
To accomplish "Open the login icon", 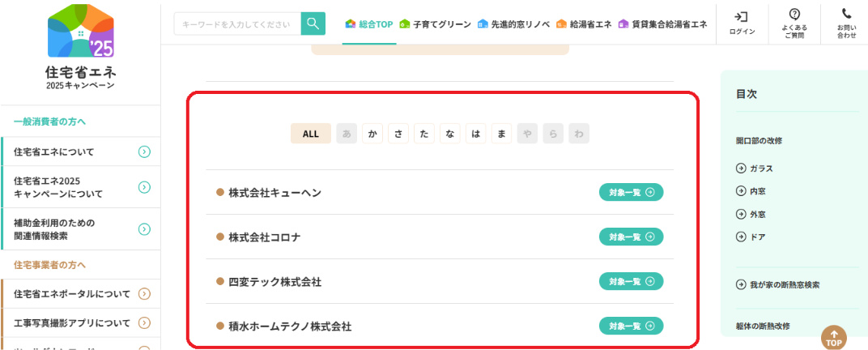I will (x=742, y=17).
